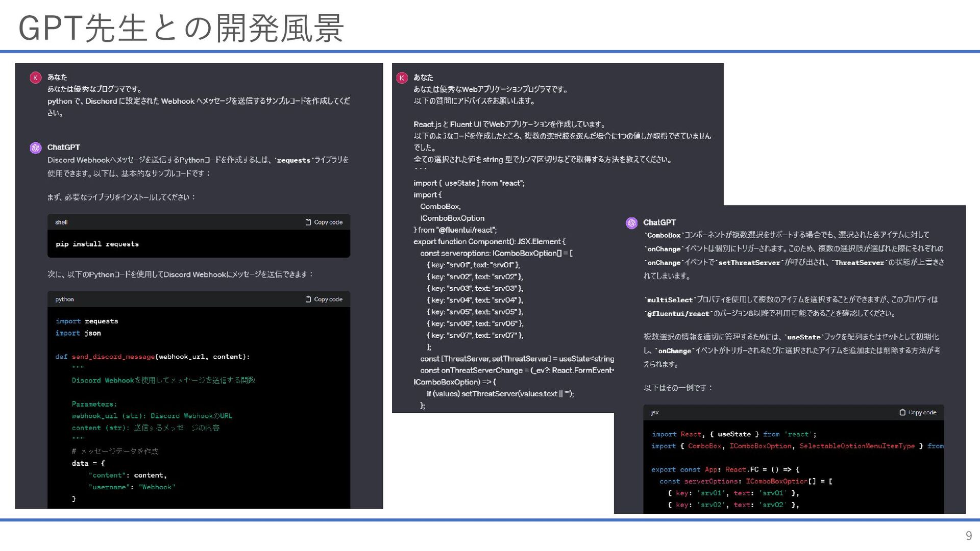Click 'data = {' code line
980x551 pixels.
coord(88,464)
